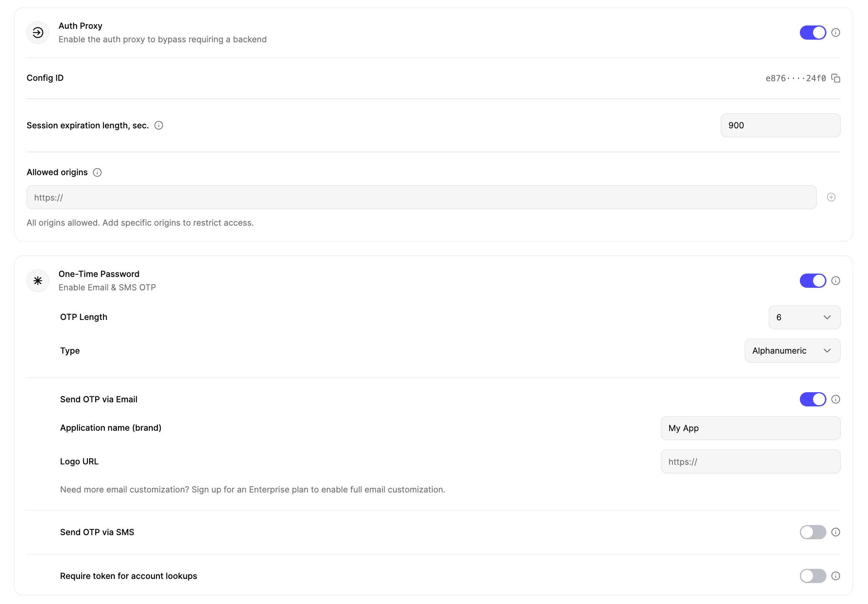Open info icon for Send OTP via SMS

(x=836, y=533)
